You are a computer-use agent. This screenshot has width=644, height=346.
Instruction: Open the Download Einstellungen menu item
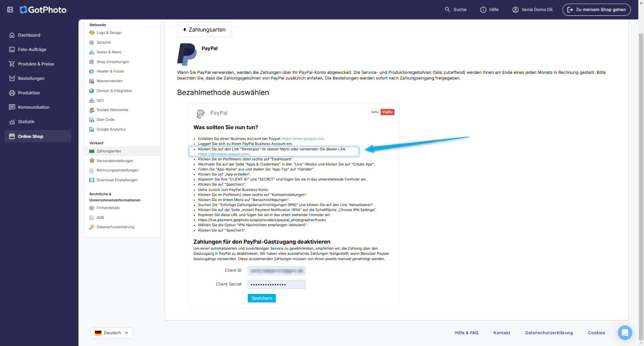pyautogui.click(x=117, y=180)
